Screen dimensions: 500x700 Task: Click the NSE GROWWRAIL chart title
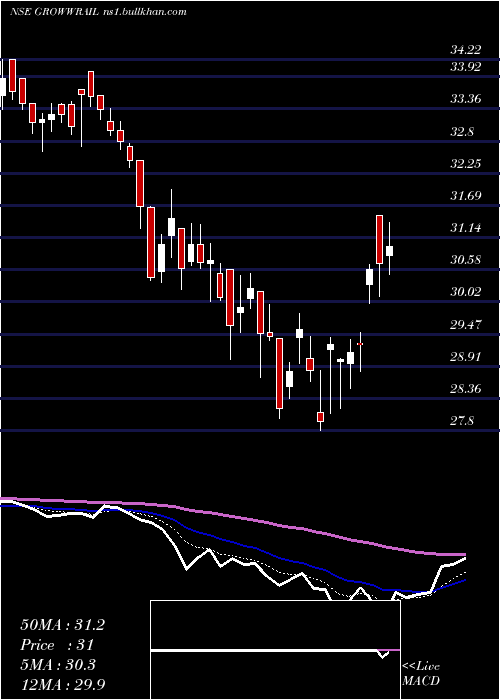[98, 12]
